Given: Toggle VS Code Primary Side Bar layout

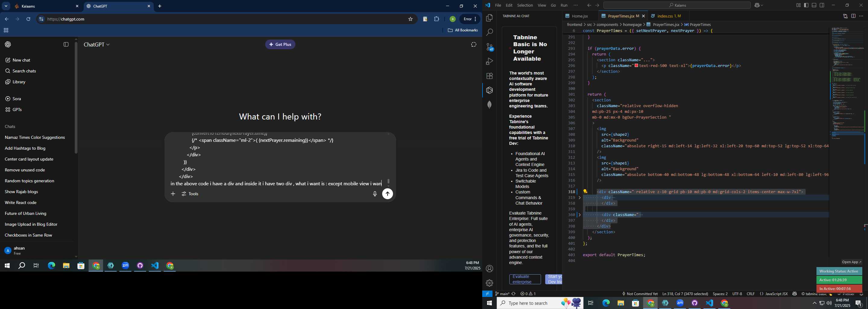Looking at the screenshot, I should click(806, 5).
